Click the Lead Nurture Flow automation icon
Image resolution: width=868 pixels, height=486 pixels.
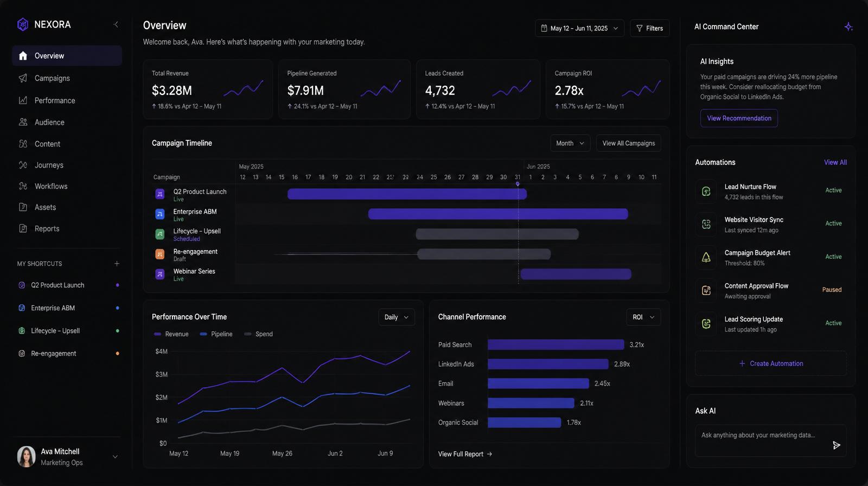coord(706,191)
